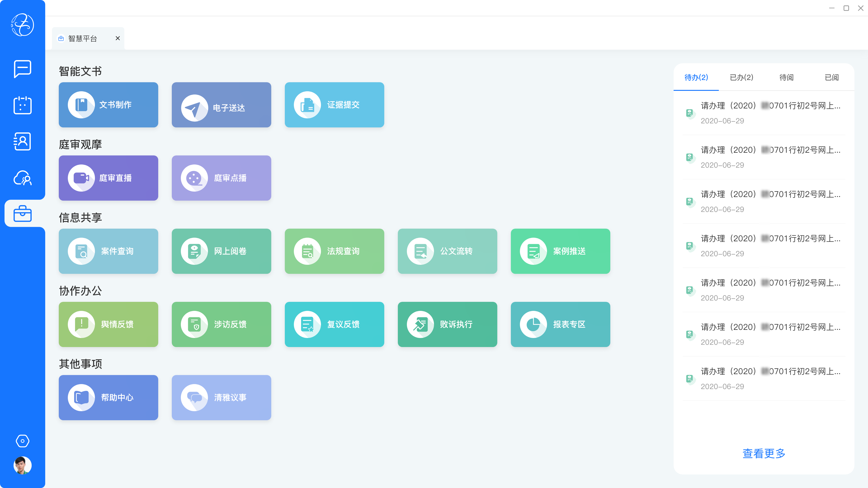Image resolution: width=868 pixels, height=488 pixels.
Task: Switch to the 已办(2) tab
Action: coord(741,77)
